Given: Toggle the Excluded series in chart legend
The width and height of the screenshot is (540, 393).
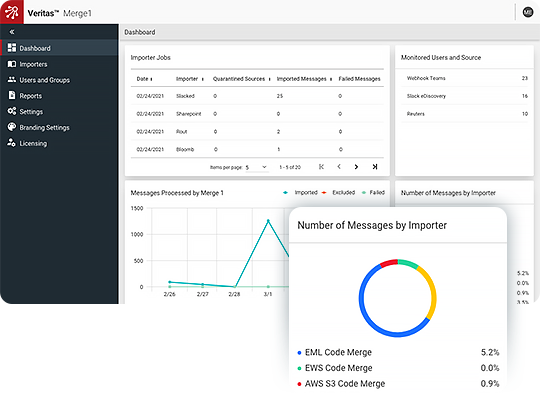Looking at the screenshot, I should pyautogui.click(x=338, y=193).
